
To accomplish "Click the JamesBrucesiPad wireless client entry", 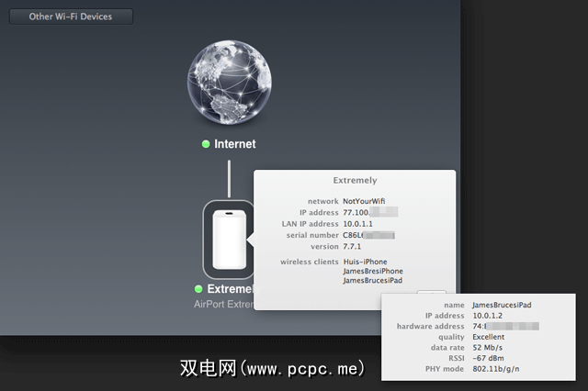I will pyautogui.click(x=372, y=280).
